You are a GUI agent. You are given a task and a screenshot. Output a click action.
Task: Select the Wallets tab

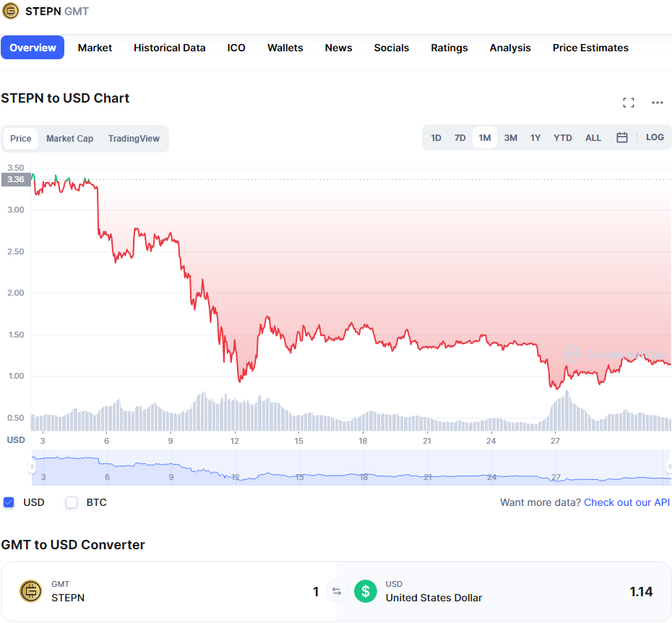(285, 48)
